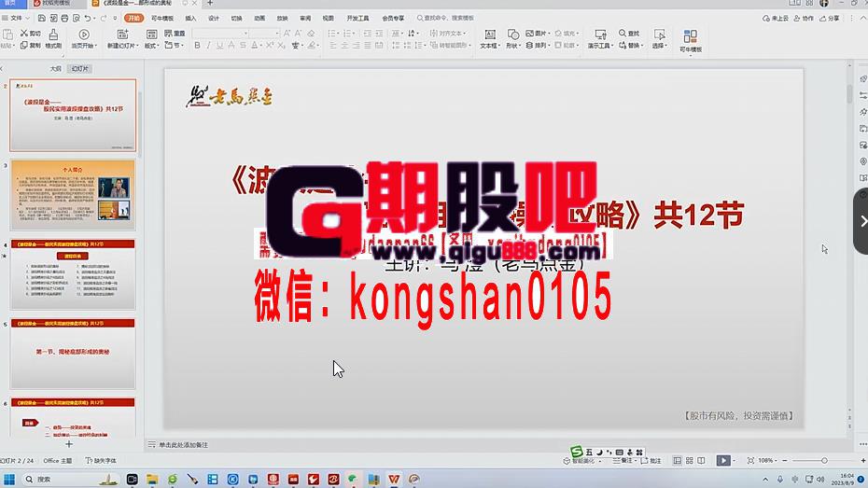Toggle Subscript formatting
The height and width of the screenshot is (488, 868).
tap(281, 46)
